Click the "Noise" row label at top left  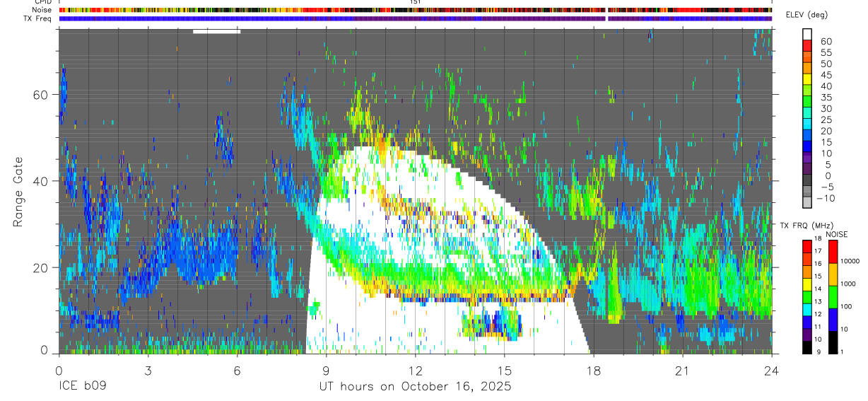[x=43, y=11]
